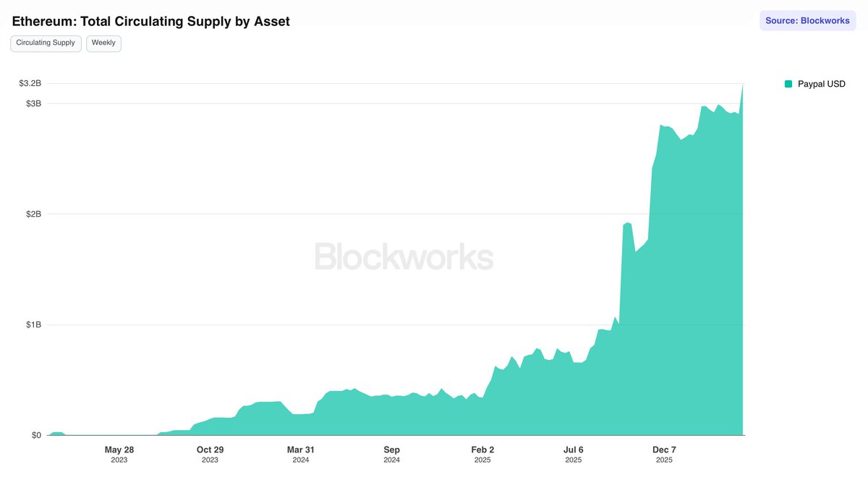Click the $2B y-axis label

pos(33,214)
